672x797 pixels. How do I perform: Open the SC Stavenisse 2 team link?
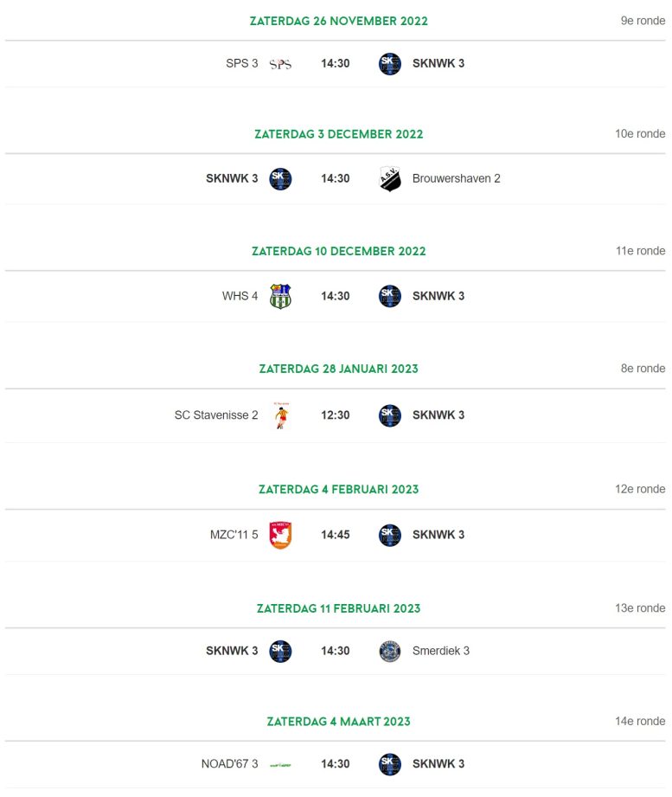(216, 415)
